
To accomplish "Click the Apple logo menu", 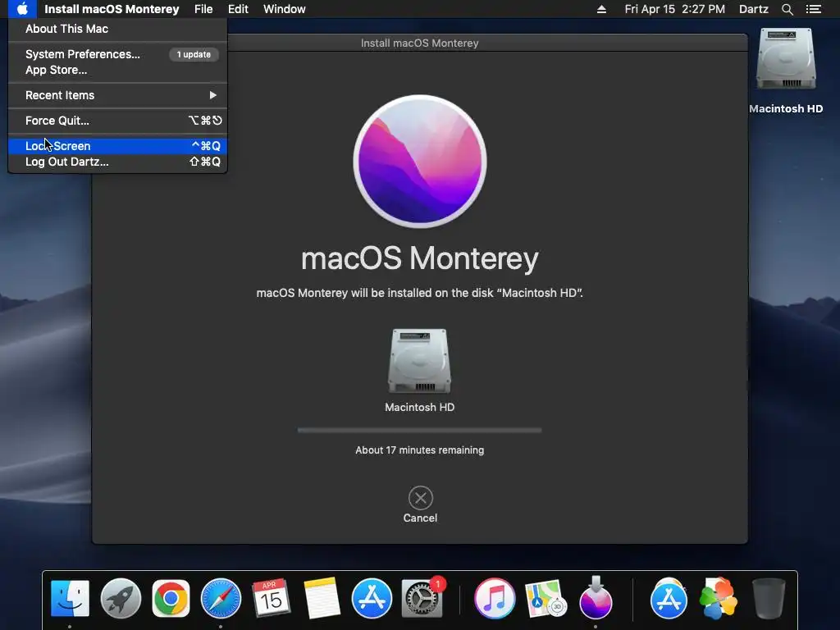I will [22, 9].
